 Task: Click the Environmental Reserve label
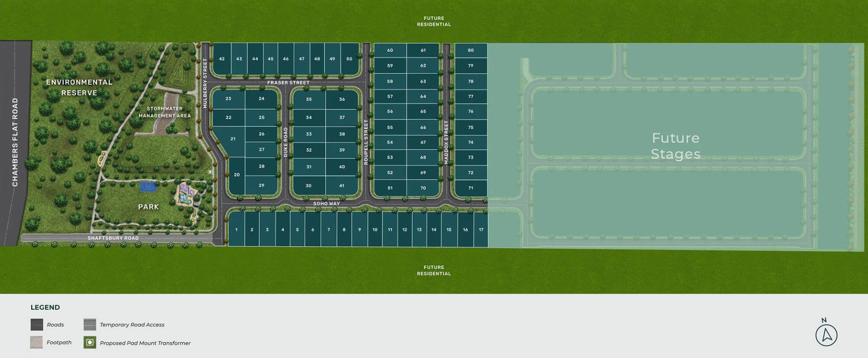79,87
